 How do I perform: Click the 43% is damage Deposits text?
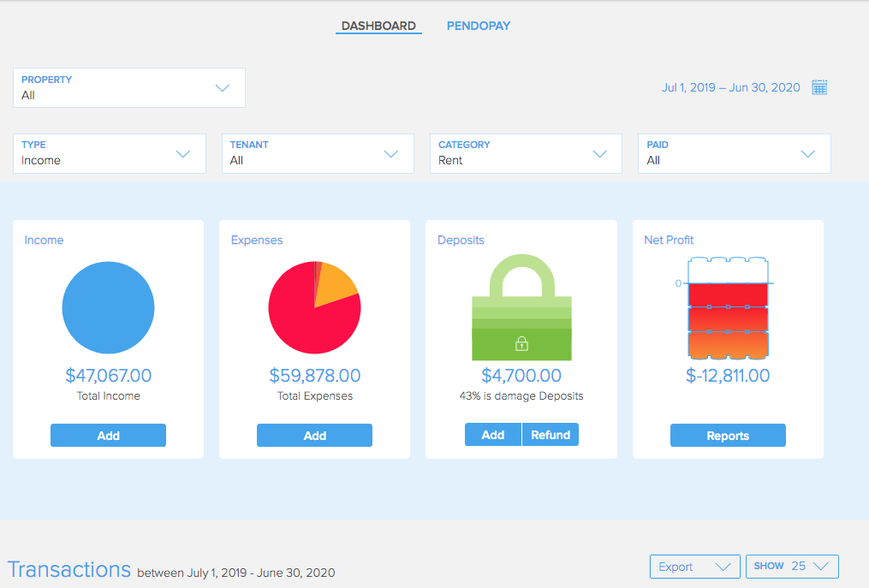[521, 395]
